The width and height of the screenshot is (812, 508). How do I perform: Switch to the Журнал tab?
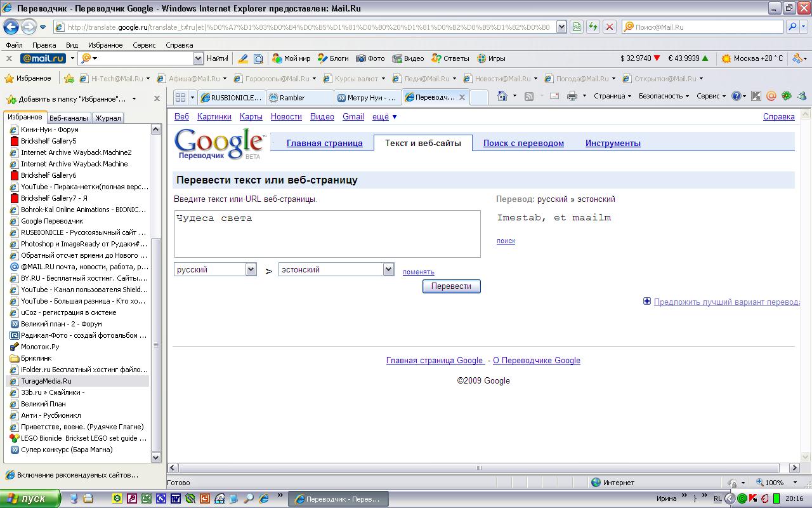click(108, 117)
